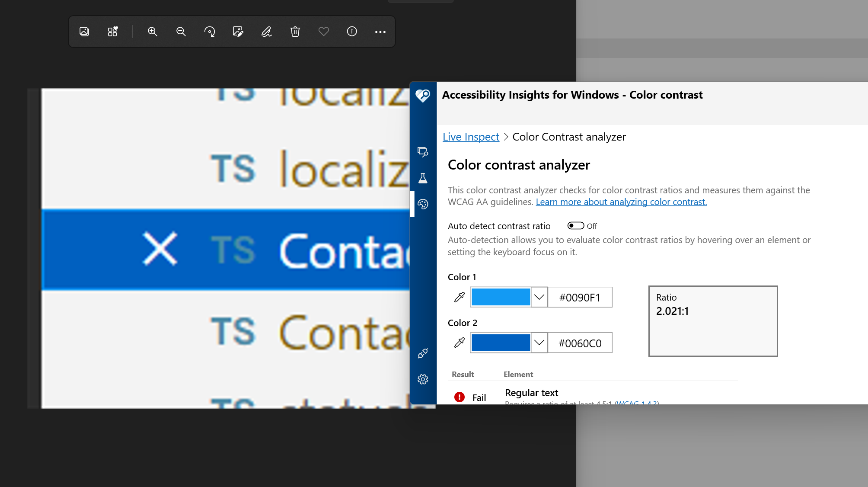Open the Live Inspect breadcrumb link
This screenshot has width=868, height=487.
(471, 137)
